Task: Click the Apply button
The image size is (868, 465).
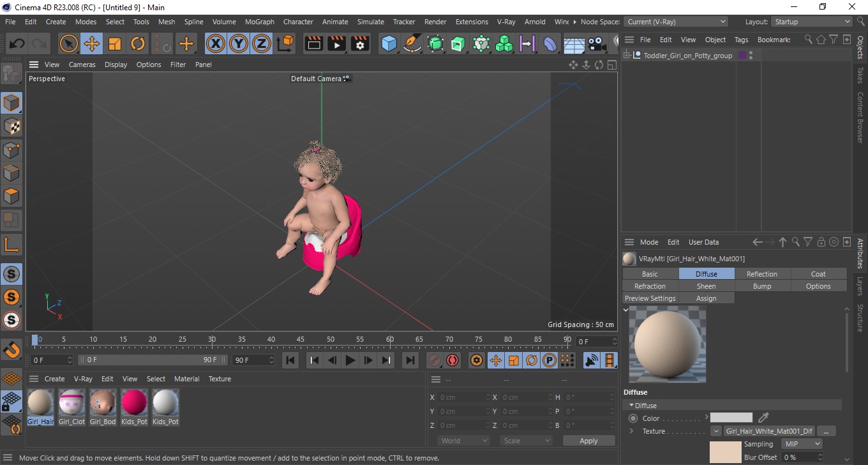Action: click(x=588, y=441)
